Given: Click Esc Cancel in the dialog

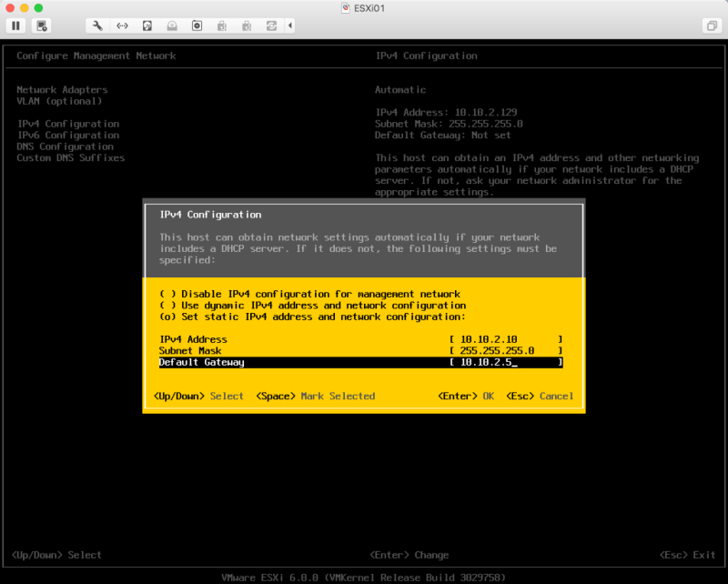Looking at the screenshot, I should pyautogui.click(x=543, y=396).
